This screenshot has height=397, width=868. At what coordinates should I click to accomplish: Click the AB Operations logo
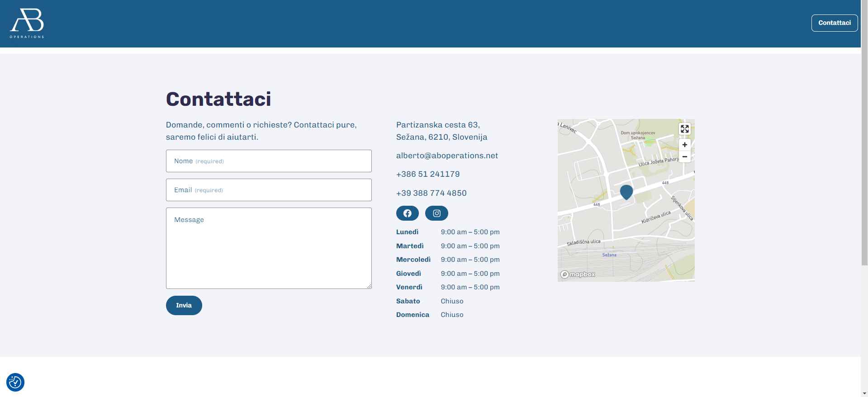(27, 24)
